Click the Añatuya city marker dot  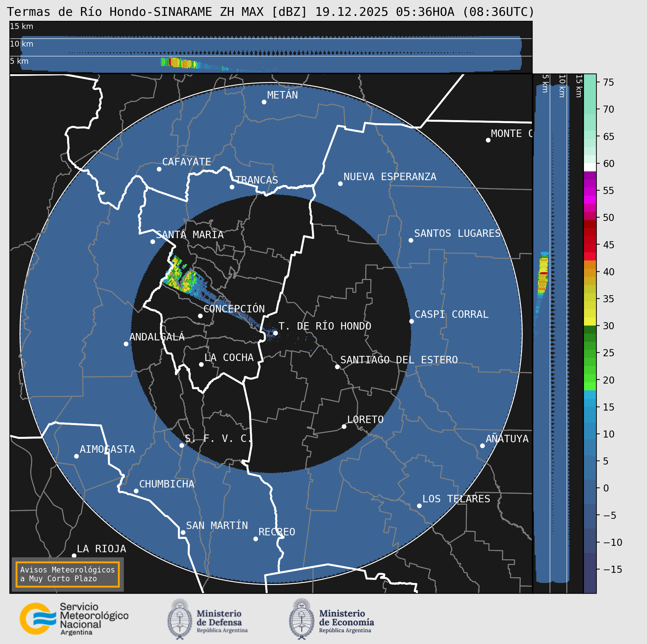click(x=482, y=446)
